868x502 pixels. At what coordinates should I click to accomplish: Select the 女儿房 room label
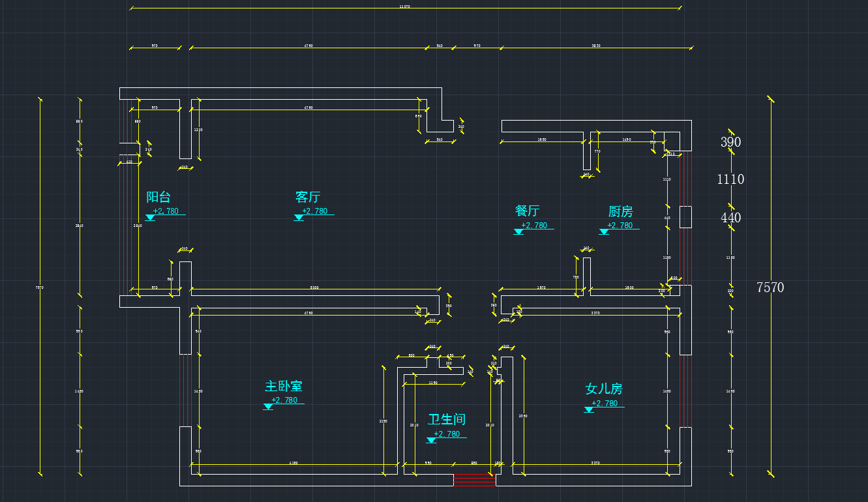(604, 389)
